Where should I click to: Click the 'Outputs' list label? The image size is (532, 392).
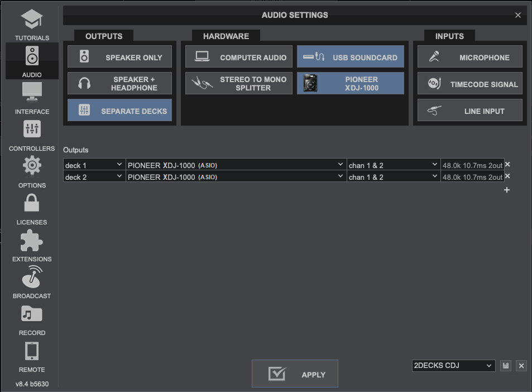(76, 150)
